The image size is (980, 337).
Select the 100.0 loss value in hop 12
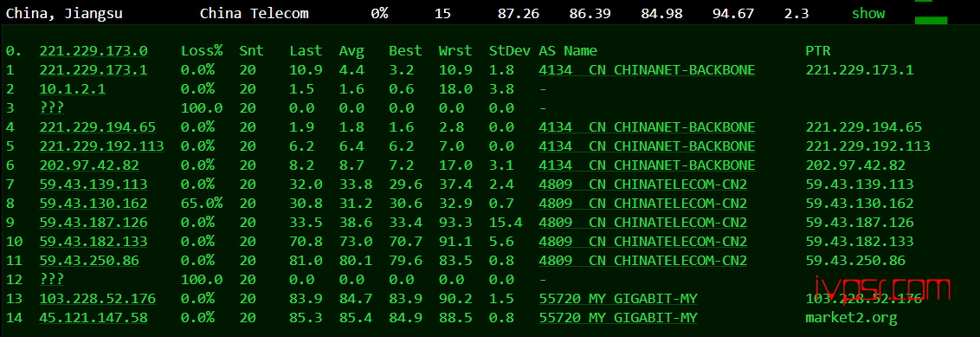point(202,280)
